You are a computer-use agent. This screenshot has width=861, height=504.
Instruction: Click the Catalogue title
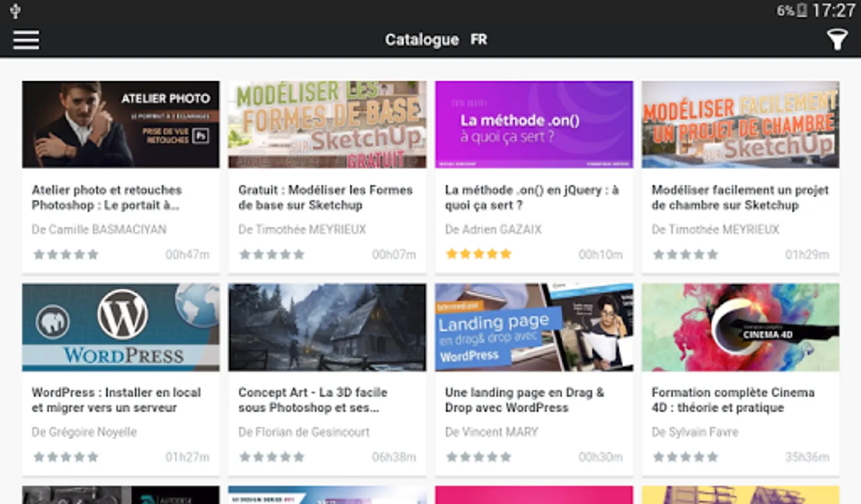[x=422, y=40]
